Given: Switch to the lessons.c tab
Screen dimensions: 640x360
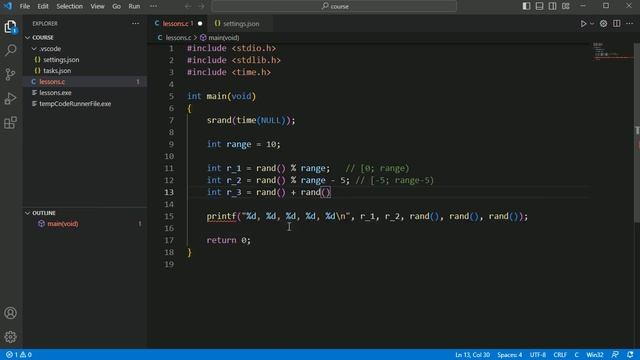Looking at the screenshot, I should point(176,24).
